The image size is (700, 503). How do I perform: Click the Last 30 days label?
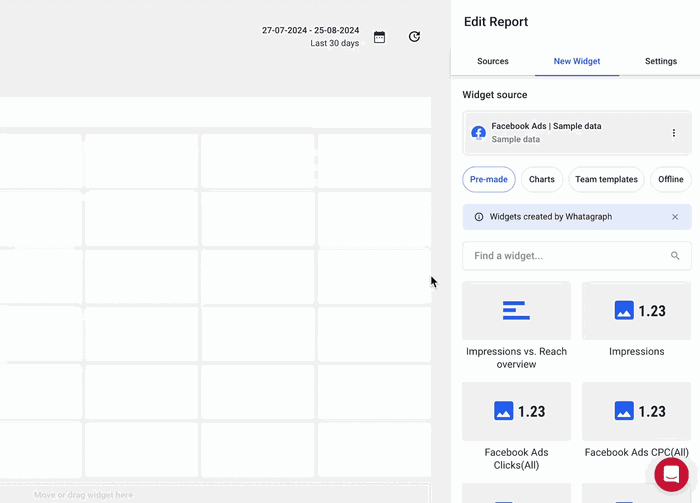click(x=334, y=43)
